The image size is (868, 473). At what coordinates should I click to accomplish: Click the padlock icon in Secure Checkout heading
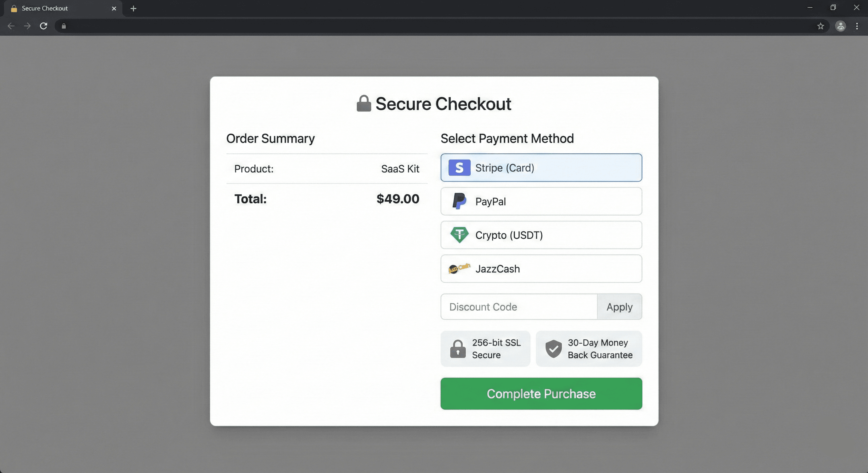pos(364,103)
